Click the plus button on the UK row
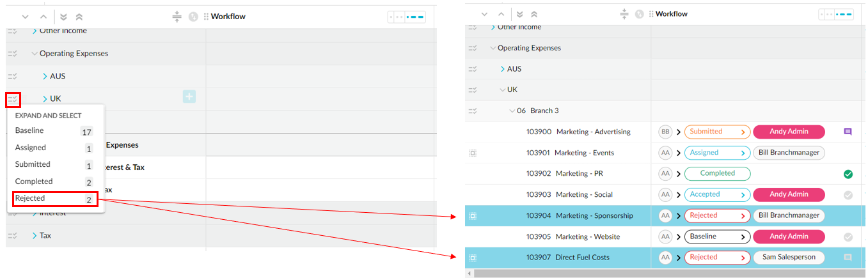This screenshot has width=868, height=278. click(x=189, y=97)
